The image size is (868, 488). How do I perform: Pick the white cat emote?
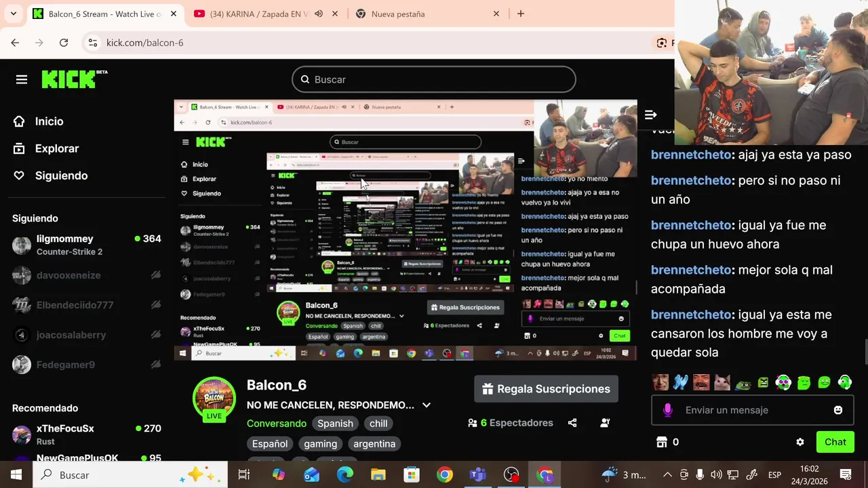pos(722,382)
